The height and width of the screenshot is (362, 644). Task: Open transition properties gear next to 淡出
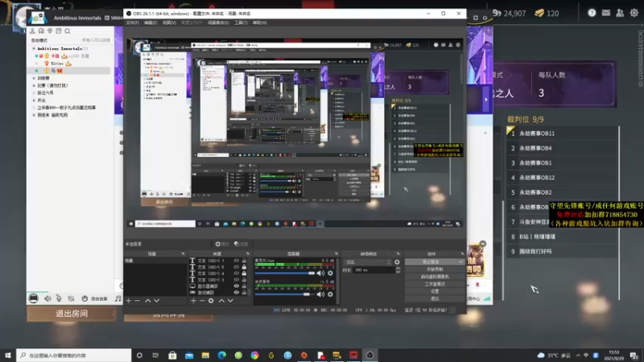pos(397,262)
